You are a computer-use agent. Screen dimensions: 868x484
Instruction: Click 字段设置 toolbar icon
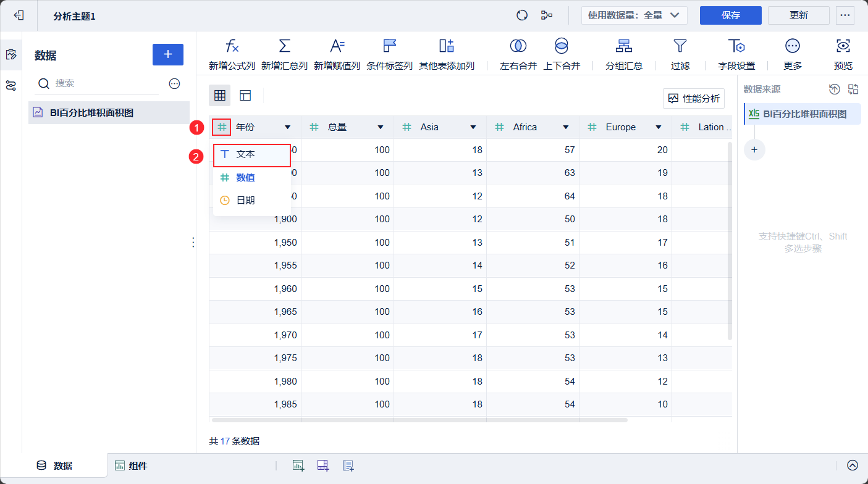pos(736,46)
